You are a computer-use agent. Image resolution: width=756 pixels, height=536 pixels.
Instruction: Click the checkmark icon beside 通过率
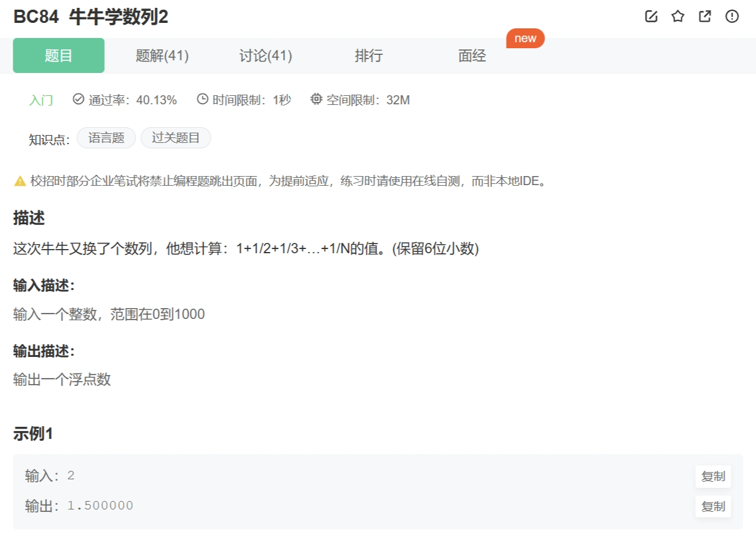(78, 100)
